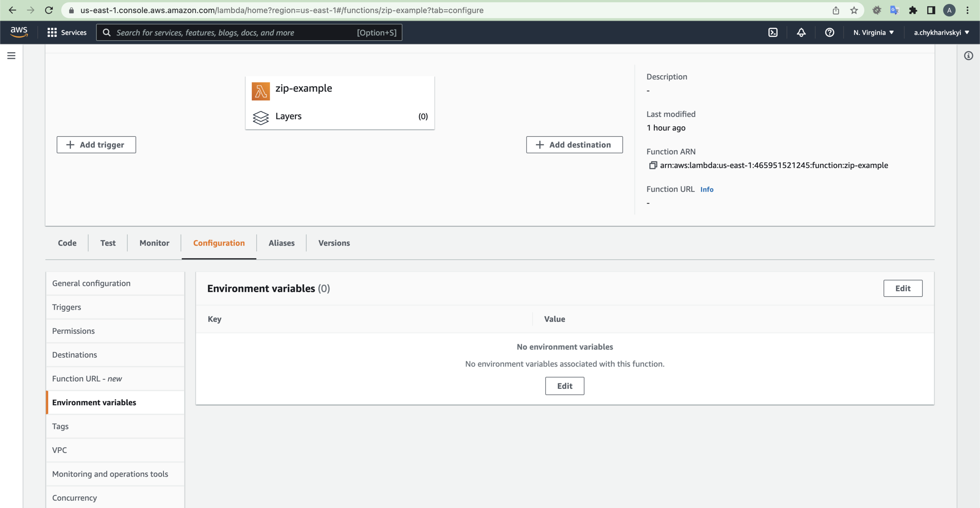Image resolution: width=980 pixels, height=508 pixels.
Task: Switch to the Versions tab
Action: [x=334, y=243]
